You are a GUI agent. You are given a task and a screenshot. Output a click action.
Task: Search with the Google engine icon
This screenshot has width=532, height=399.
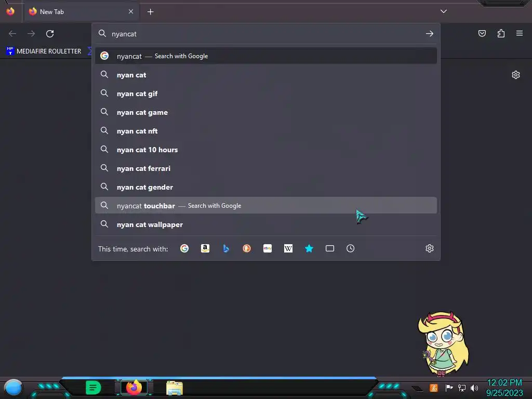point(184,248)
